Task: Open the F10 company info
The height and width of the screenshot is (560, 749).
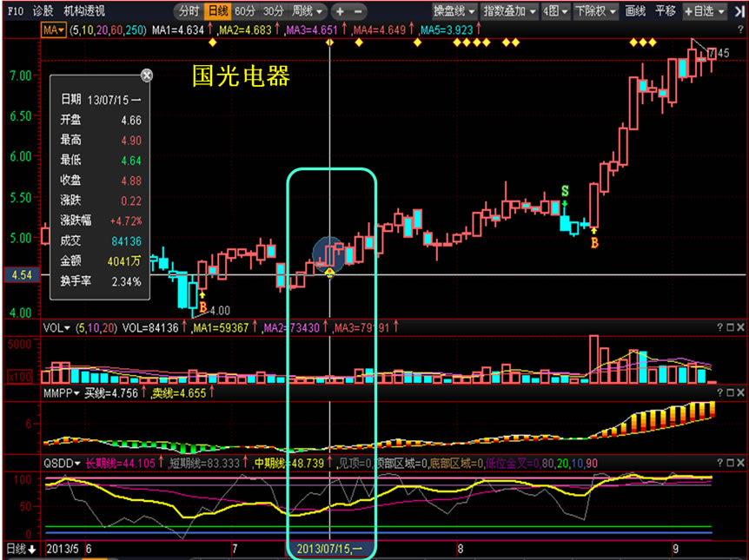Action: point(16,11)
